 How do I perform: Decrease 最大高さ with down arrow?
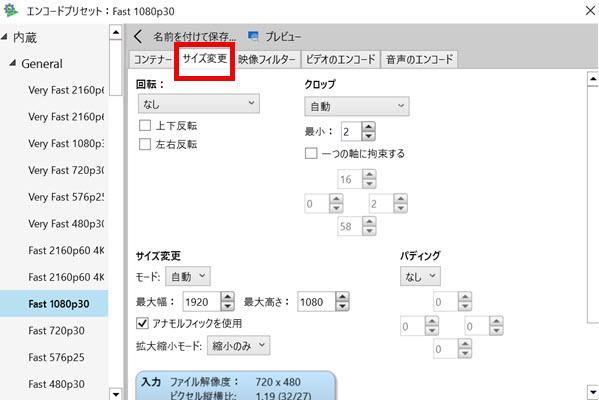coord(342,306)
